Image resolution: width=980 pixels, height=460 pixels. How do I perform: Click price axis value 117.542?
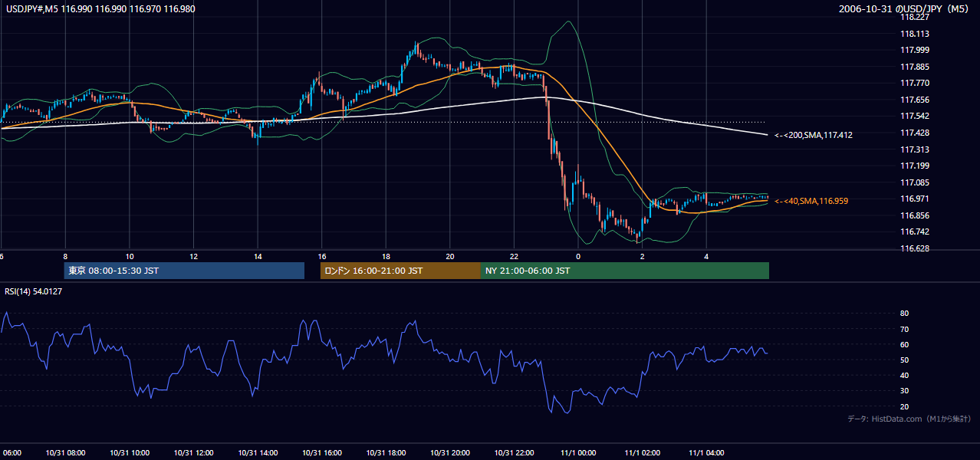[x=915, y=117]
